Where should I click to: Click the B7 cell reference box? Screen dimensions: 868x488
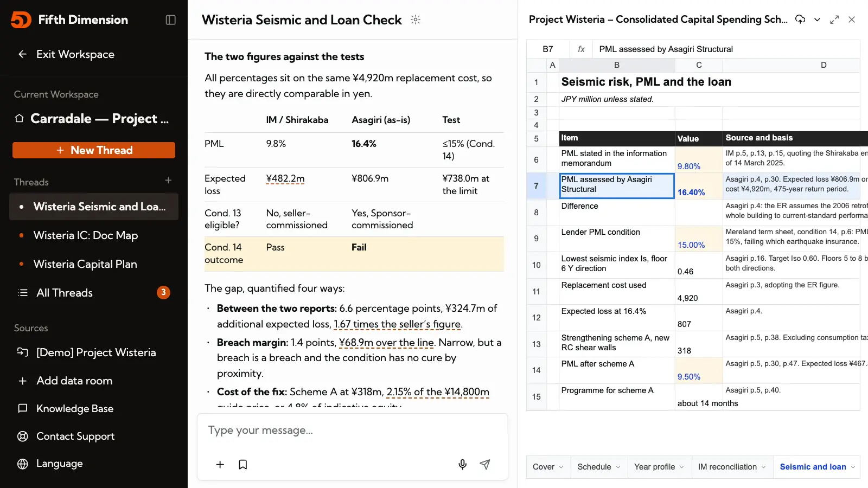click(x=548, y=49)
